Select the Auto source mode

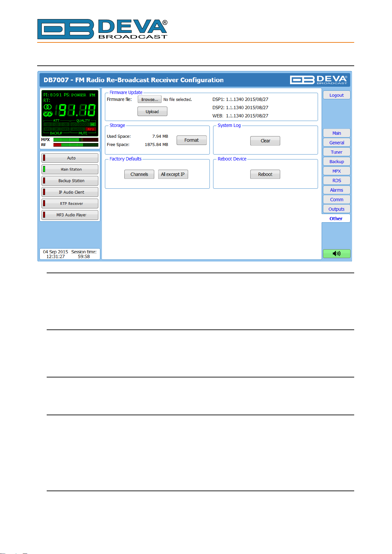pos(70,158)
